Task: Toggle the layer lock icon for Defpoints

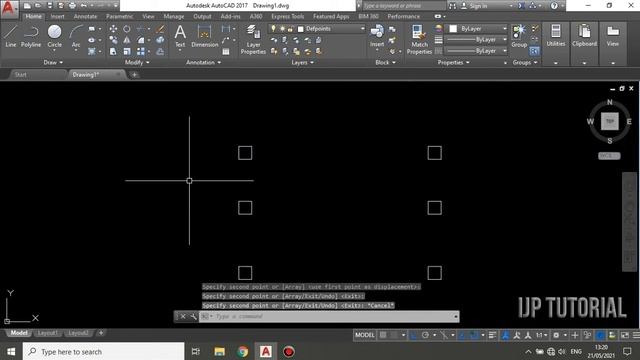Action: coord(290,29)
